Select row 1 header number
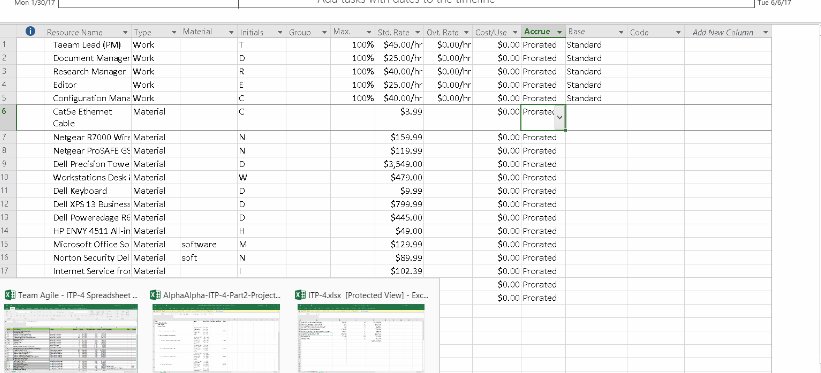 [8, 45]
